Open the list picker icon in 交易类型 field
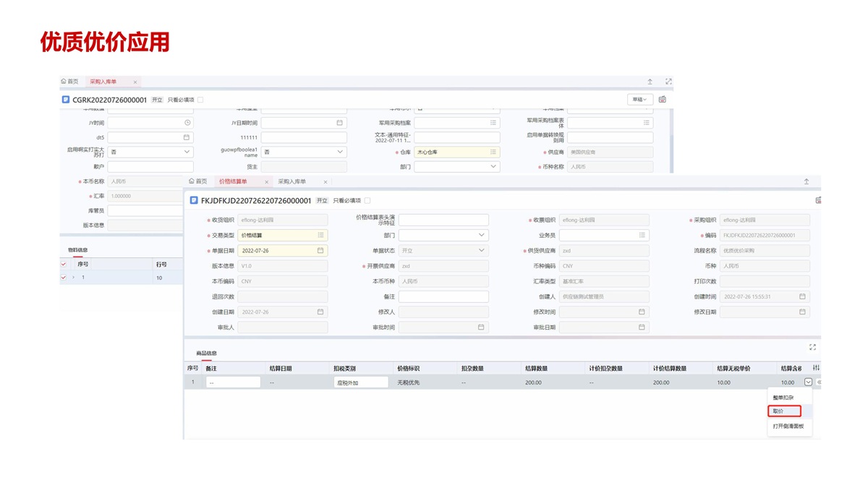This screenshot has height=488, width=868. (x=320, y=235)
